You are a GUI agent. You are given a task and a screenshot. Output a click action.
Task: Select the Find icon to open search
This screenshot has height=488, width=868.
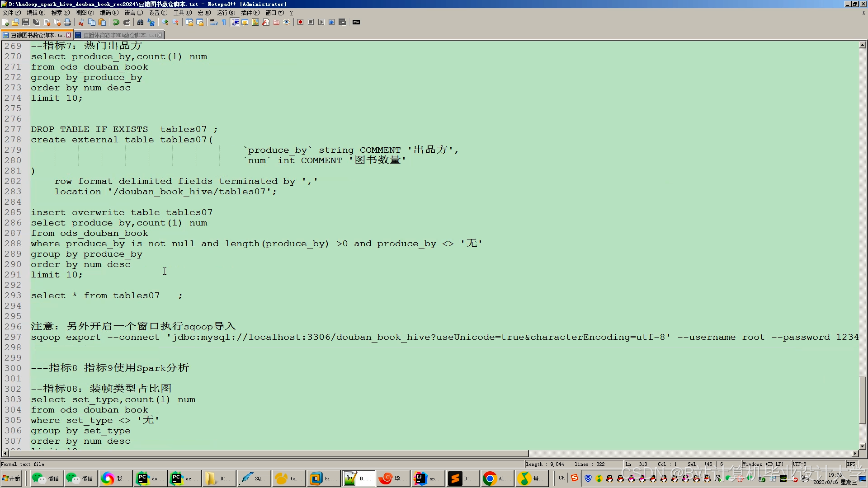(140, 22)
